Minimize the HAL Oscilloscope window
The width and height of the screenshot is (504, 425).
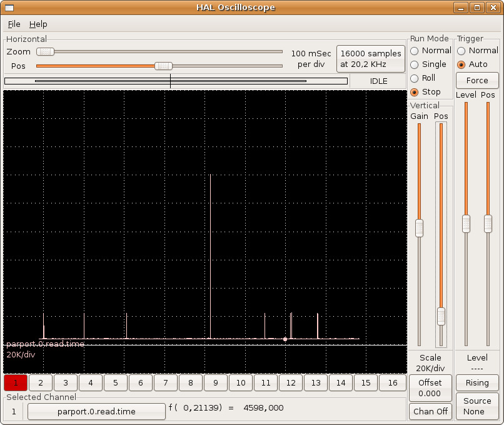pos(461,8)
